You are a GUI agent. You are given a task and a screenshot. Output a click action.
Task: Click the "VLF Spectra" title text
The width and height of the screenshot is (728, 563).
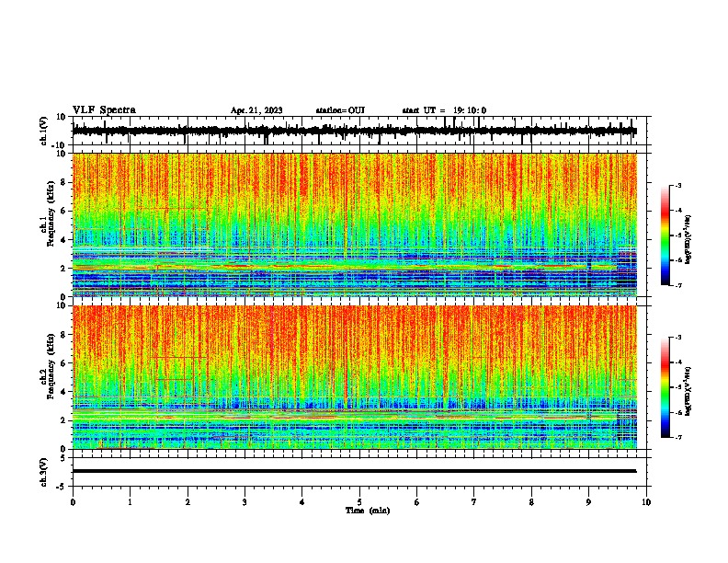[x=104, y=110]
